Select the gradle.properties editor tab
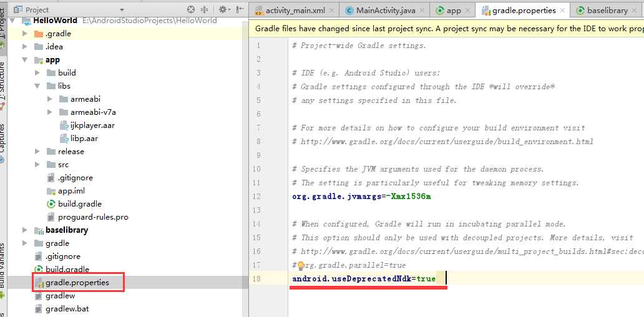This screenshot has width=644, height=317. point(524,10)
